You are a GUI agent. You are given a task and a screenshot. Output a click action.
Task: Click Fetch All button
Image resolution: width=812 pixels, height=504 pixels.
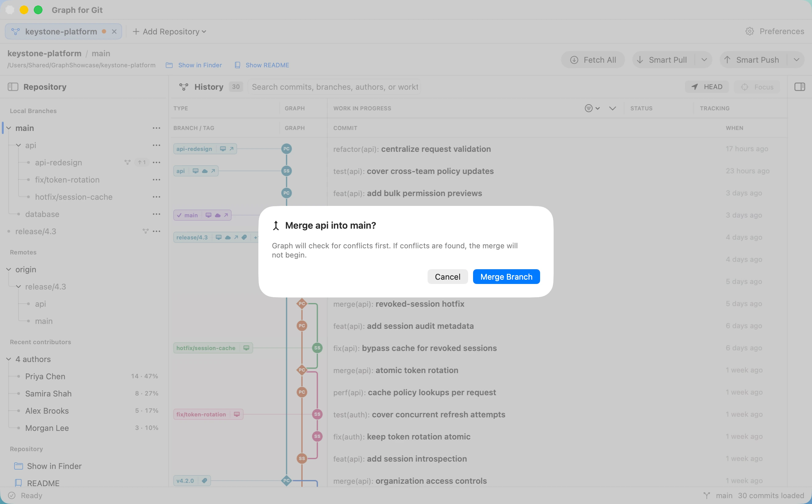593,60
